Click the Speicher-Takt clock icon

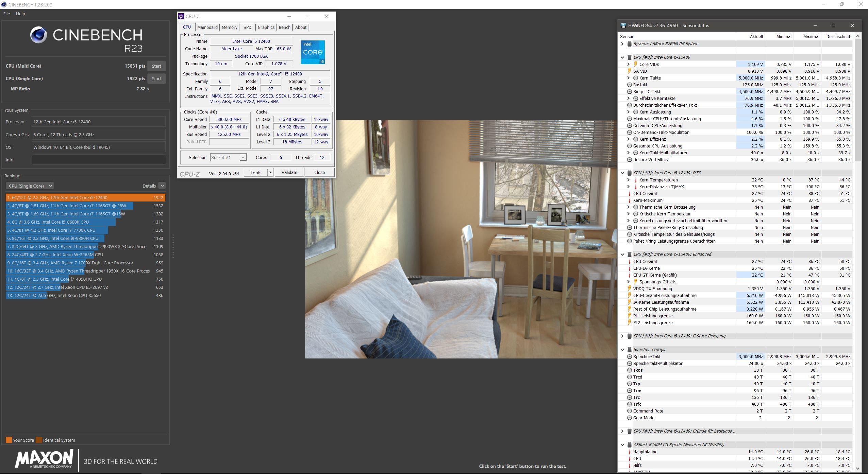point(629,356)
